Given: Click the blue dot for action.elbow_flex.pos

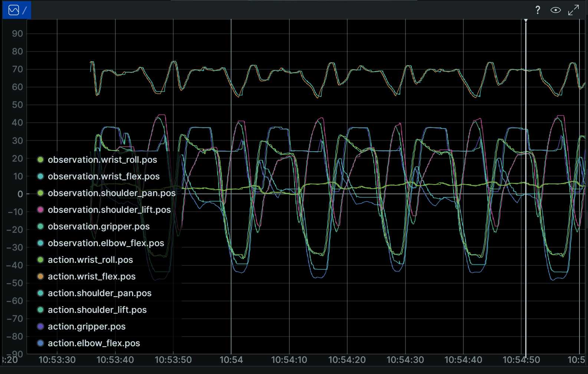Looking at the screenshot, I should coord(40,343).
